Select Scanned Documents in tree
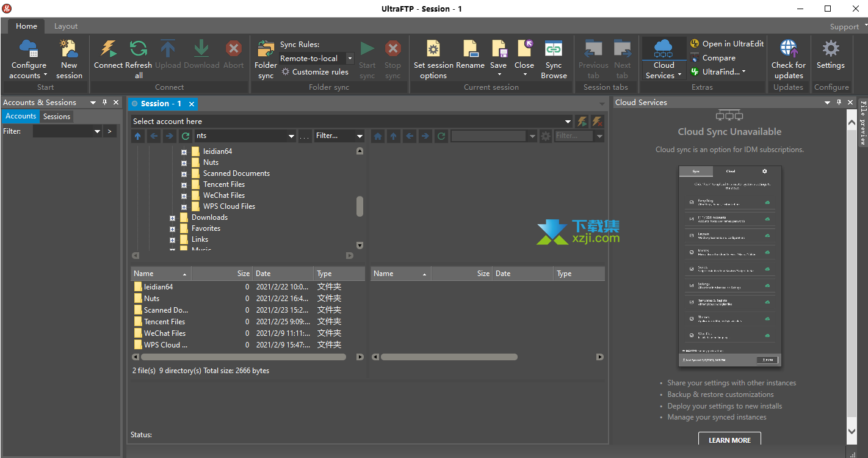The image size is (868, 458). click(x=236, y=173)
